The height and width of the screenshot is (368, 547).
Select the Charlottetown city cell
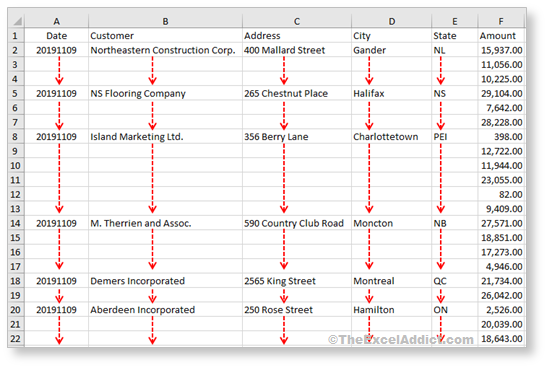click(392, 136)
